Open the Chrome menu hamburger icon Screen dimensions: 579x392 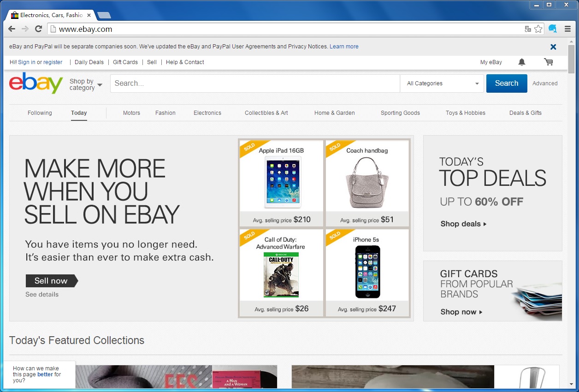coord(567,29)
